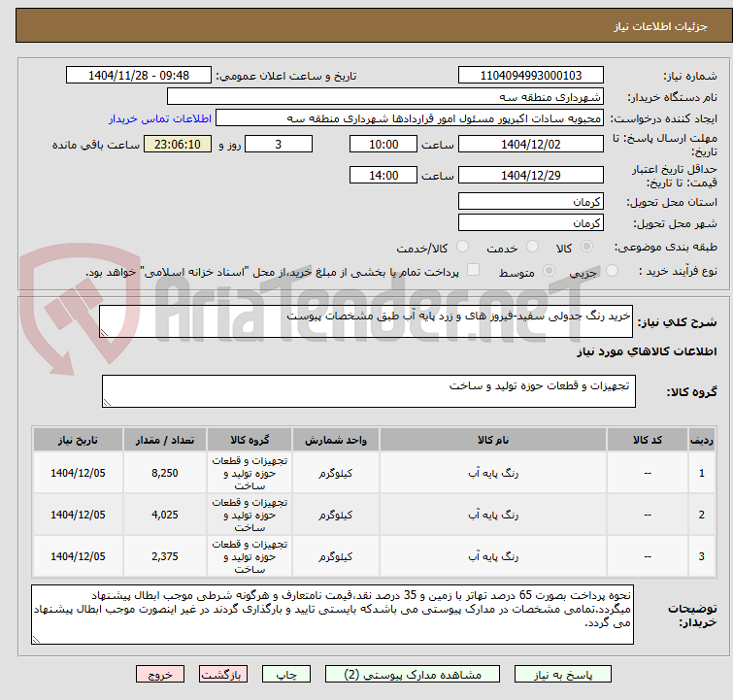The image size is (733, 700).
Task: Click the بازگشت back button
Action: (223, 675)
